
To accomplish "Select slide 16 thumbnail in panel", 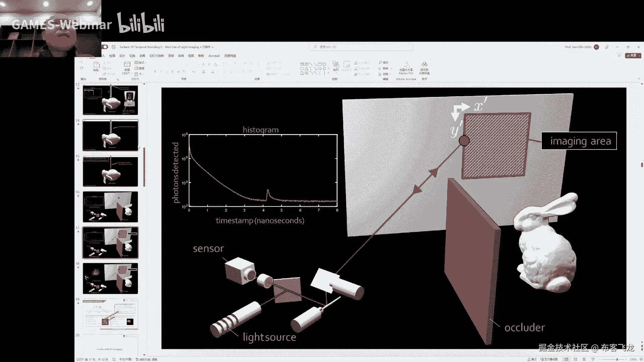I will pos(110,207).
